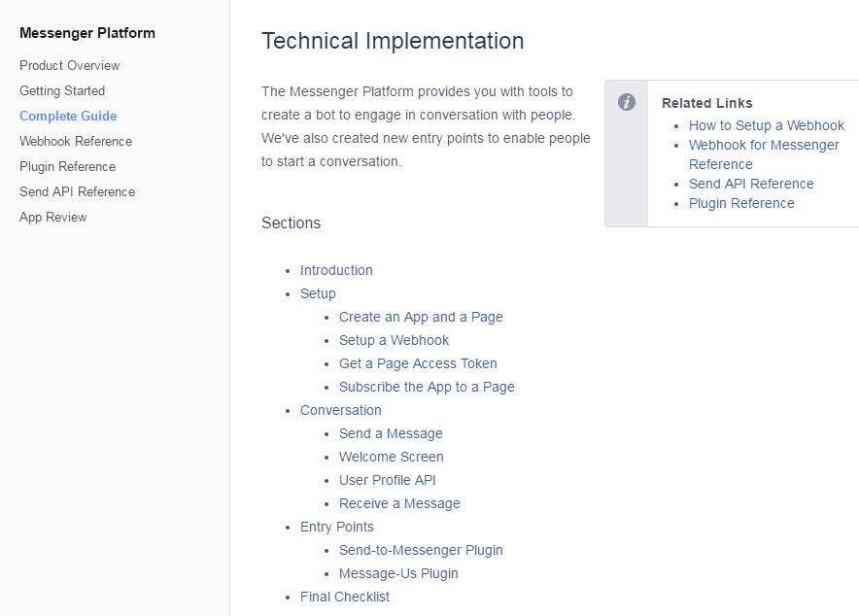Jump to the Setup section
This screenshot has width=859, height=616.
tap(318, 293)
